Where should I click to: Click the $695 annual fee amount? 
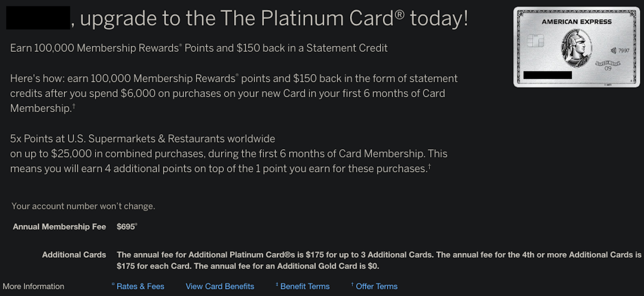point(126,227)
